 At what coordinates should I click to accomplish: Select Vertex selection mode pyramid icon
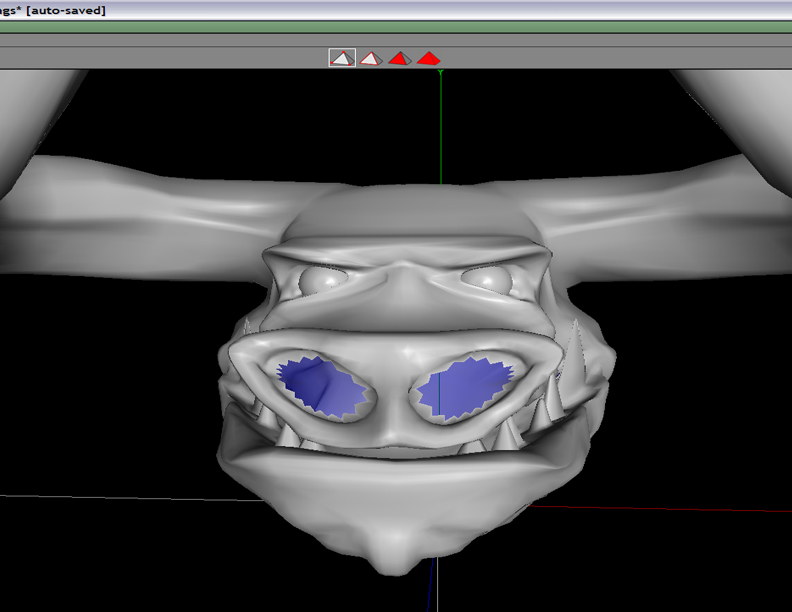pos(342,58)
